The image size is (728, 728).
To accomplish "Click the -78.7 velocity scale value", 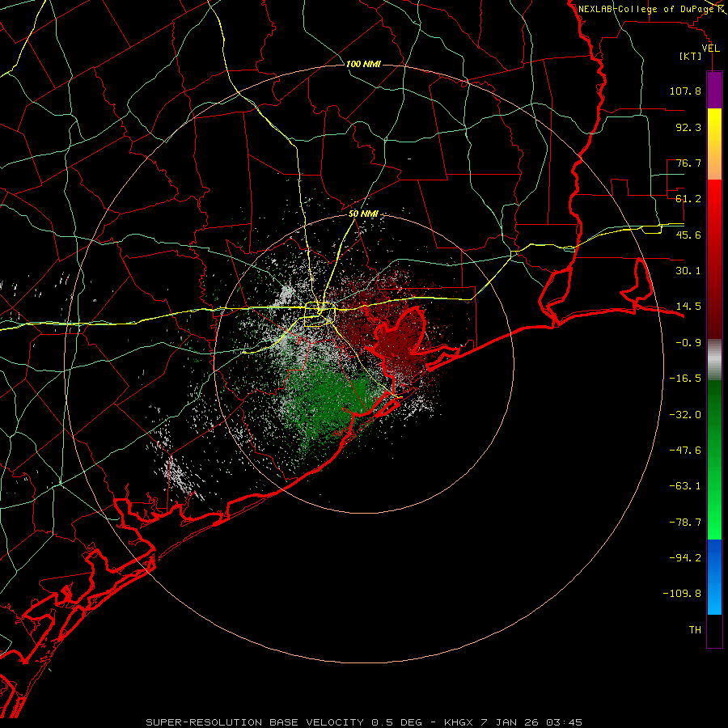I will click(685, 523).
